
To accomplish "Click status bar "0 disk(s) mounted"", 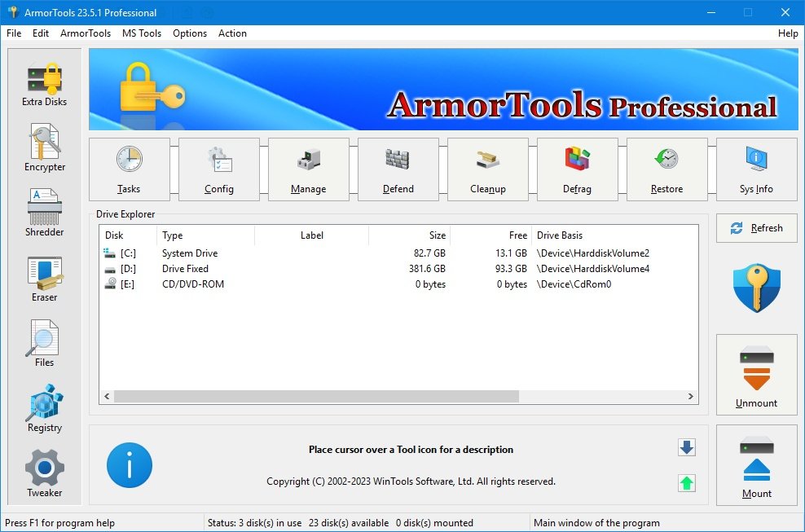I will [434, 523].
